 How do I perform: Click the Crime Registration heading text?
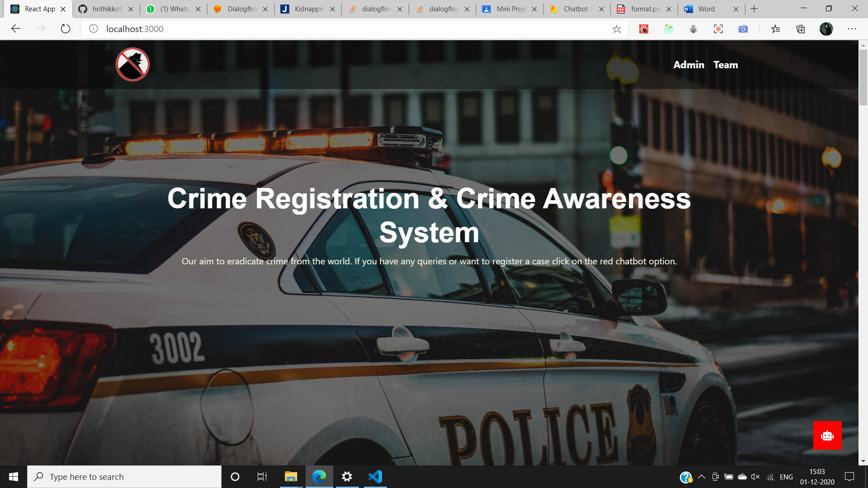pyautogui.click(x=429, y=216)
